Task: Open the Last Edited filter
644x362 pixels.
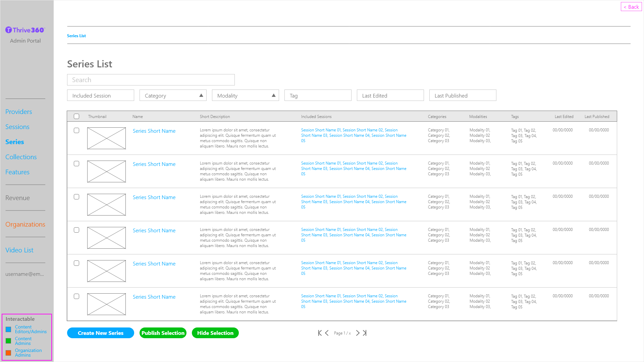Action: [390, 96]
